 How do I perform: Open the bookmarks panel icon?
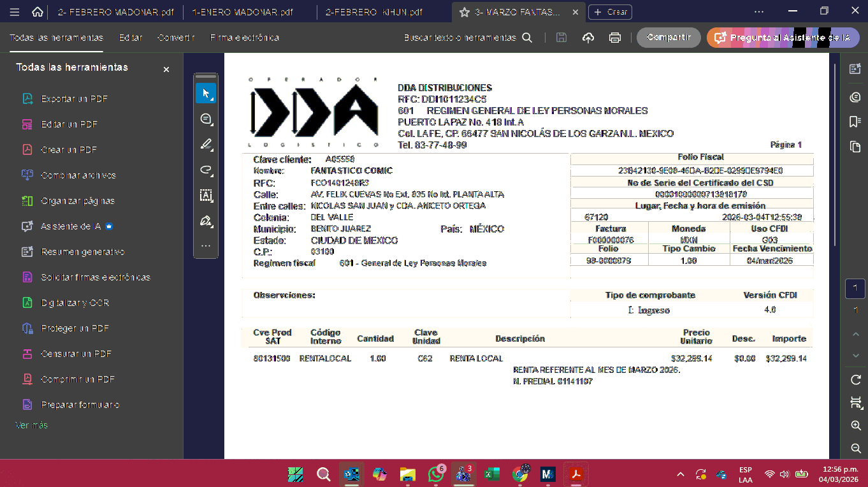pos(855,122)
